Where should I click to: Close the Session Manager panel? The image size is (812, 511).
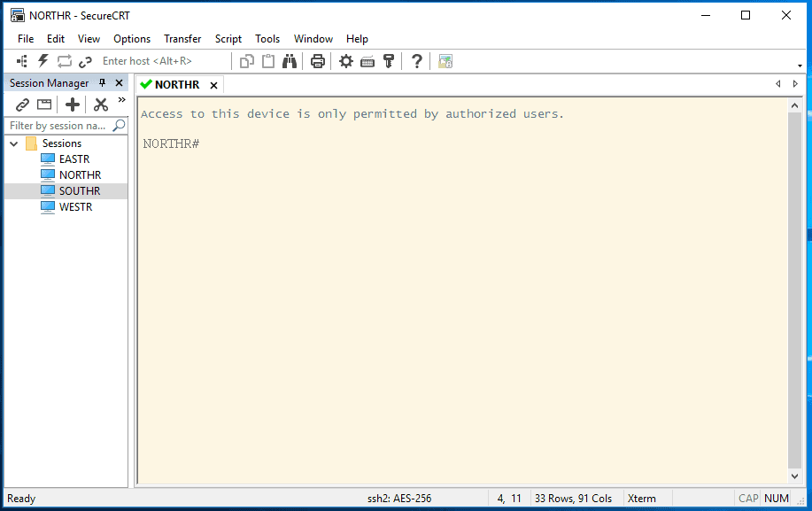click(120, 83)
